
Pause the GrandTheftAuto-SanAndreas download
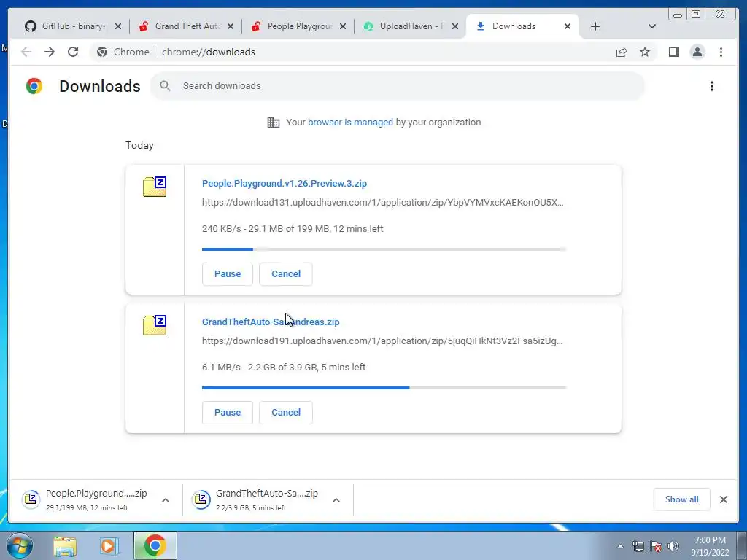(228, 413)
